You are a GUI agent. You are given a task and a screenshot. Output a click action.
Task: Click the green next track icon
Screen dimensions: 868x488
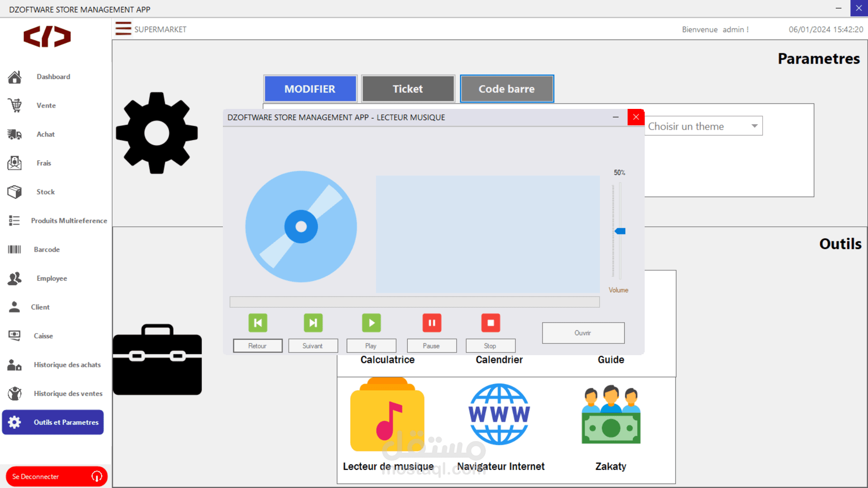(313, 323)
